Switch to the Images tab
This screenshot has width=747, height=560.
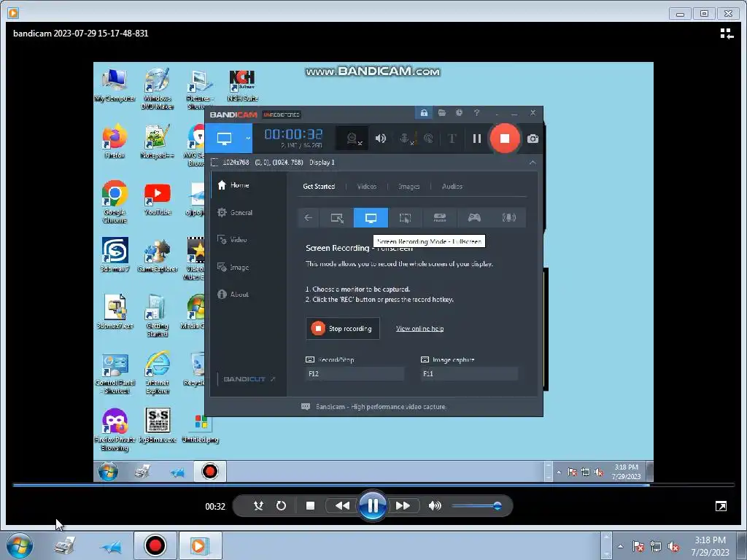(409, 186)
